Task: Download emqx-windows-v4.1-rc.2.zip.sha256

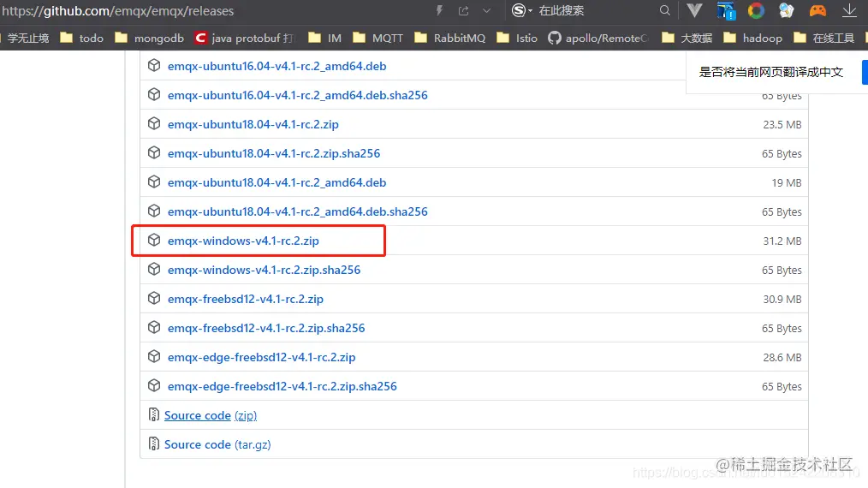Action: click(264, 270)
